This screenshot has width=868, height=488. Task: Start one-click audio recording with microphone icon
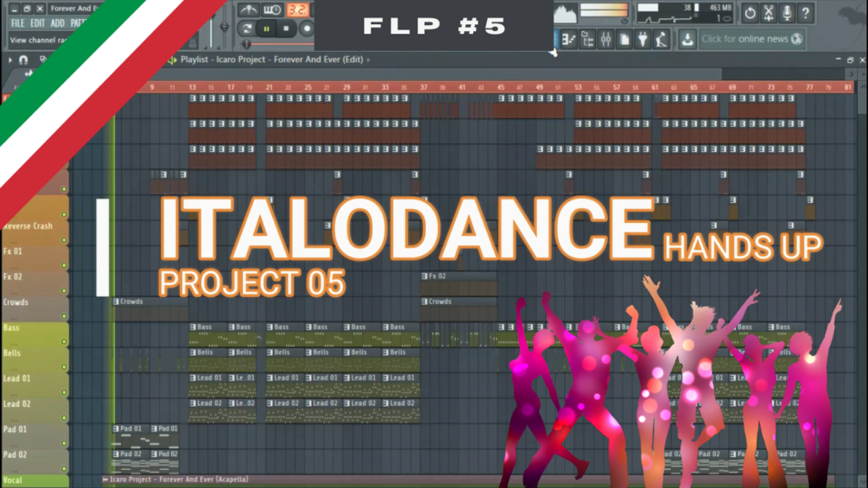tap(787, 13)
